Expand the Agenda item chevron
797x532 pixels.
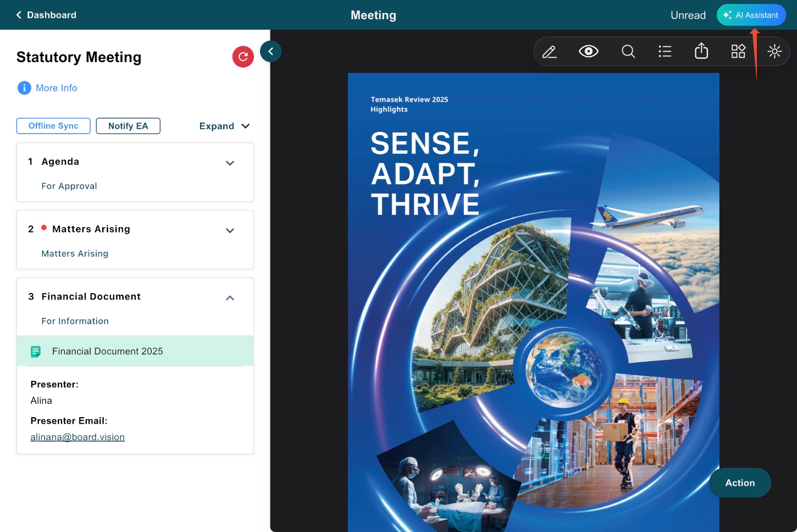(230, 163)
